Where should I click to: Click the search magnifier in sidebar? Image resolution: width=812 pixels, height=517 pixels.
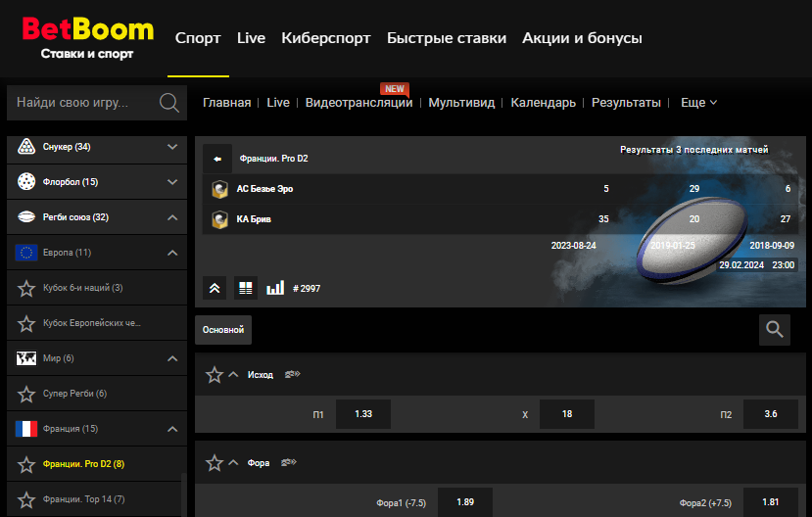(x=169, y=103)
